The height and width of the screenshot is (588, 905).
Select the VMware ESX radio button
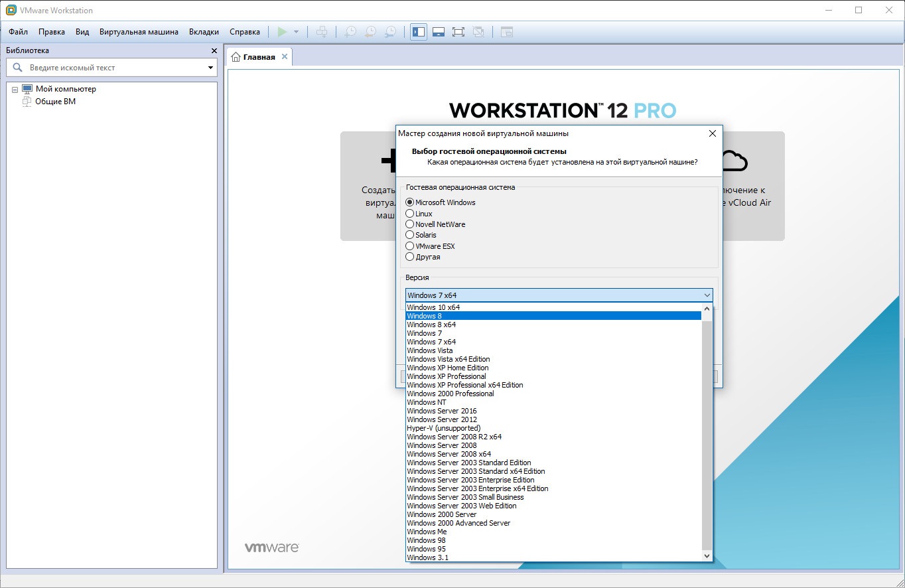(409, 246)
